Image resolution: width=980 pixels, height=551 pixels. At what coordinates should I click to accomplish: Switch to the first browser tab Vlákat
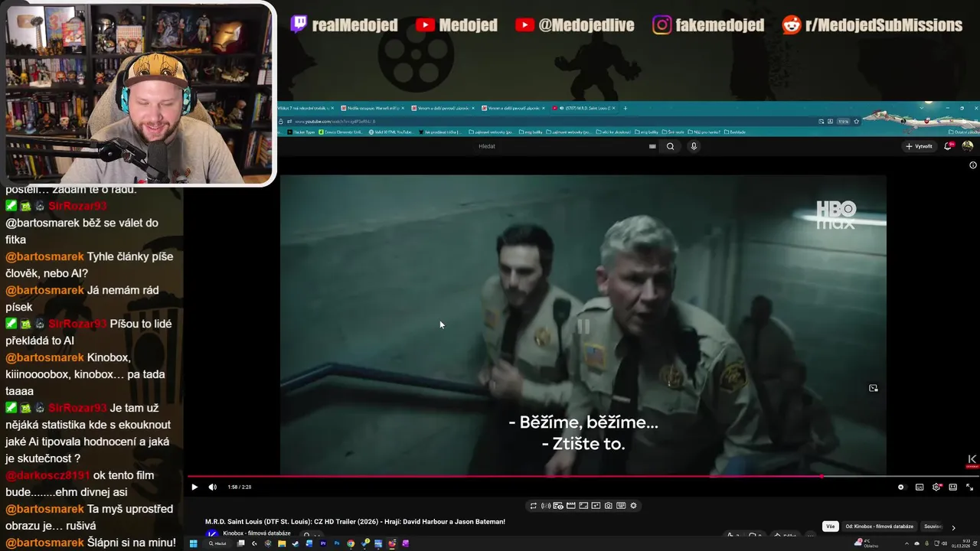(x=305, y=108)
